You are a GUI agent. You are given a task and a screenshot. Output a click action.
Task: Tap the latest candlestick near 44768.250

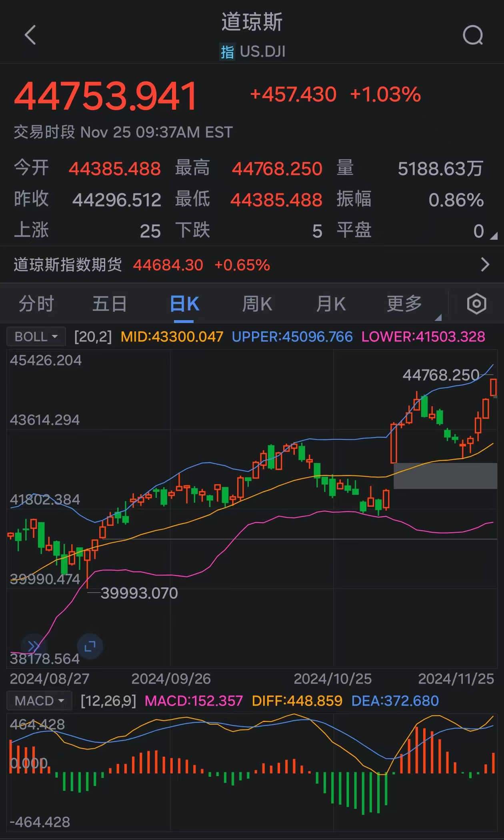tap(493, 387)
